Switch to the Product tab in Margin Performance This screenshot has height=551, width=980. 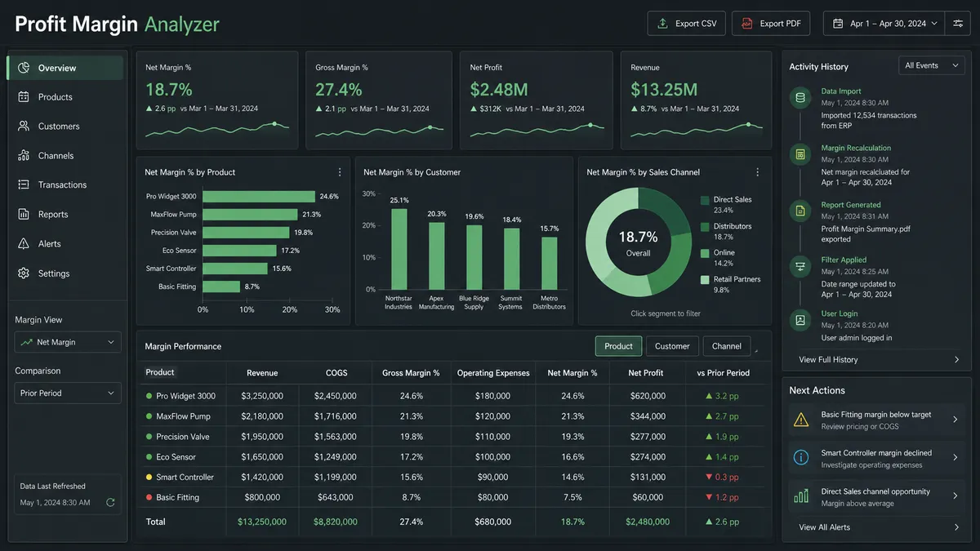(x=618, y=346)
